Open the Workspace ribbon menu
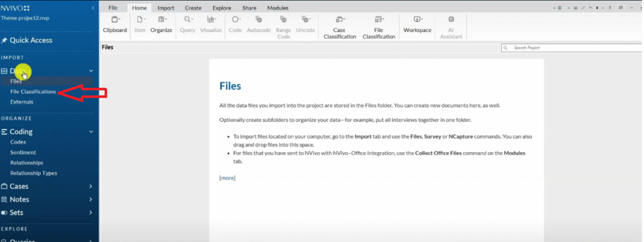The height and width of the screenshot is (242, 644). click(418, 25)
